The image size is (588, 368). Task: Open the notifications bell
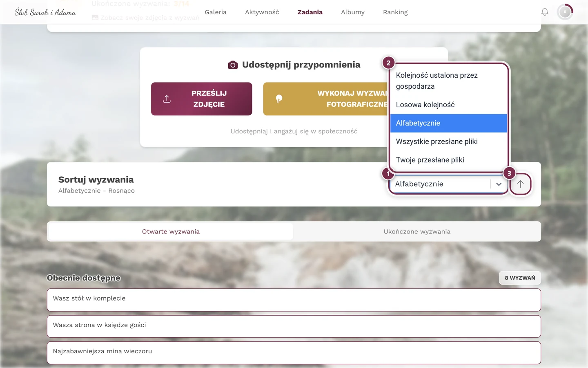click(x=545, y=12)
